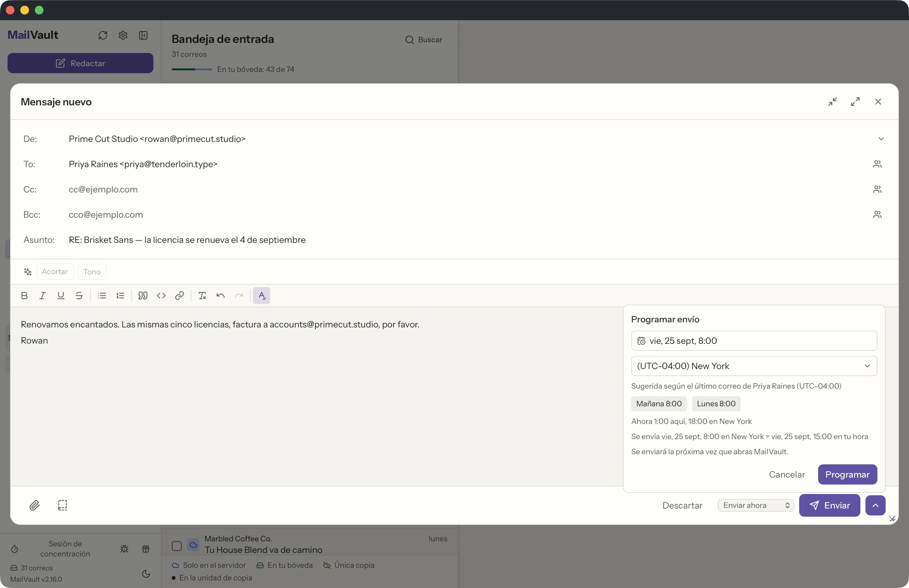The height and width of the screenshot is (588, 909).
Task: Click the To recipient Priya Raines
Action: (143, 164)
